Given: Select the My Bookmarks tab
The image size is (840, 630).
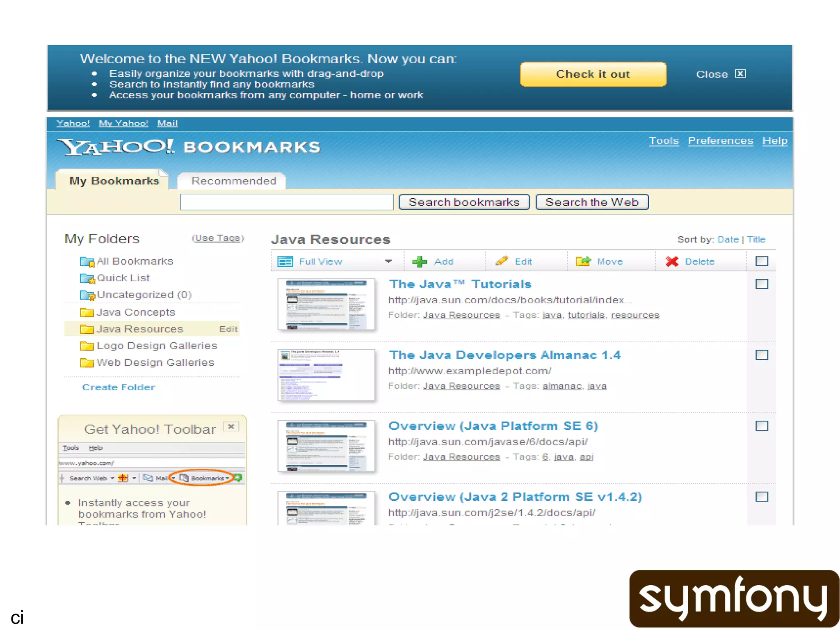Looking at the screenshot, I should coord(114,181).
